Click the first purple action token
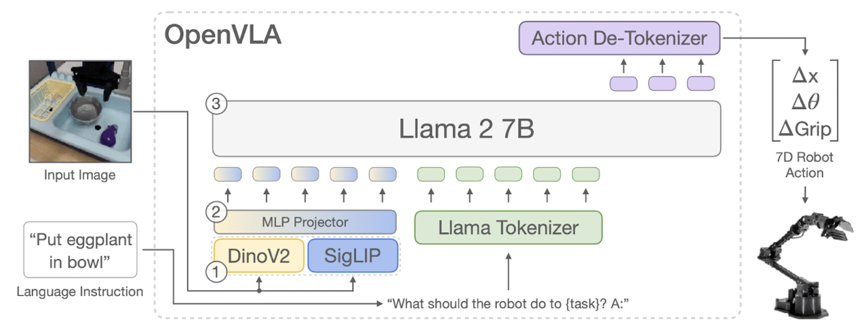Viewport: 868px width, 325px height. pos(624,83)
